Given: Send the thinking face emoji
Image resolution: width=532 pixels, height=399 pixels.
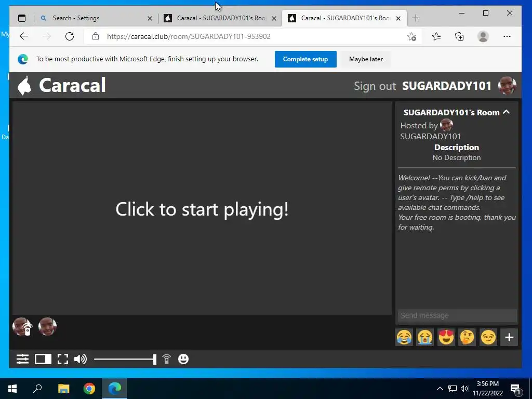Looking at the screenshot, I should 467,337.
